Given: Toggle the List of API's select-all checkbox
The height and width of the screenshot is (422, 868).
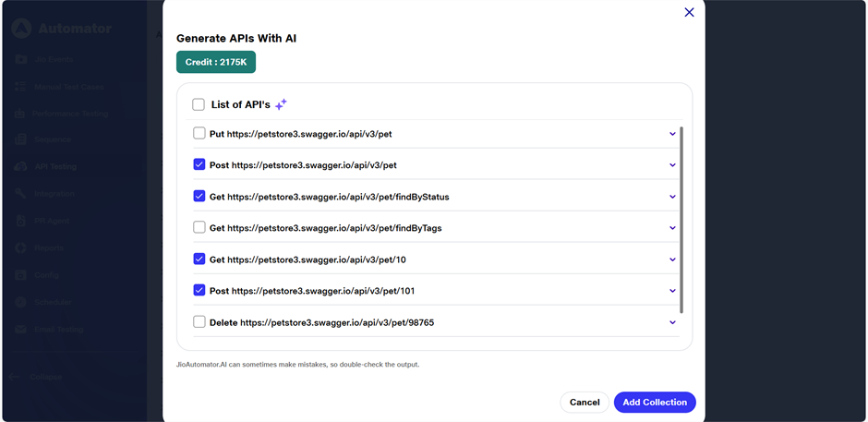Looking at the screenshot, I should (x=199, y=104).
